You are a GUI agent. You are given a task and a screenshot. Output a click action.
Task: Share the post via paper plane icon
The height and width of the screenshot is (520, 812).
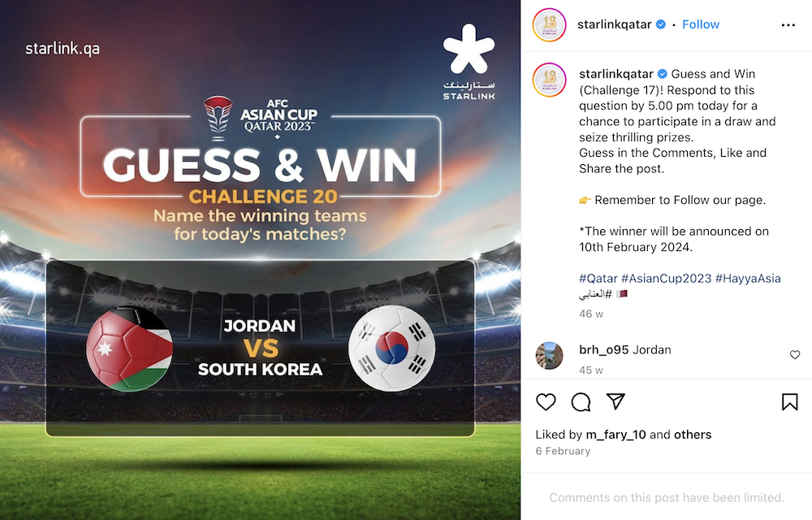coord(615,401)
